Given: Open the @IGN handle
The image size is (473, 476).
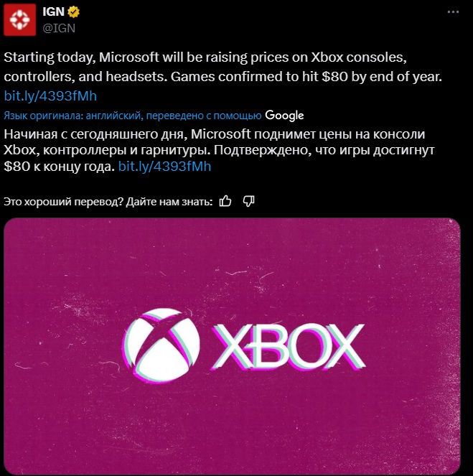Looking at the screenshot, I should click(59, 28).
